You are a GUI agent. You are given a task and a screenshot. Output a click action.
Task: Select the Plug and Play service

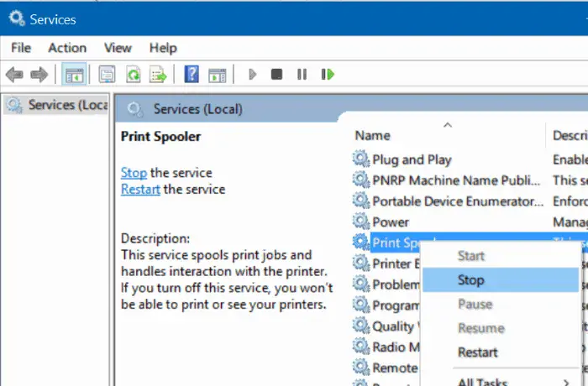(x=412, y=159)
